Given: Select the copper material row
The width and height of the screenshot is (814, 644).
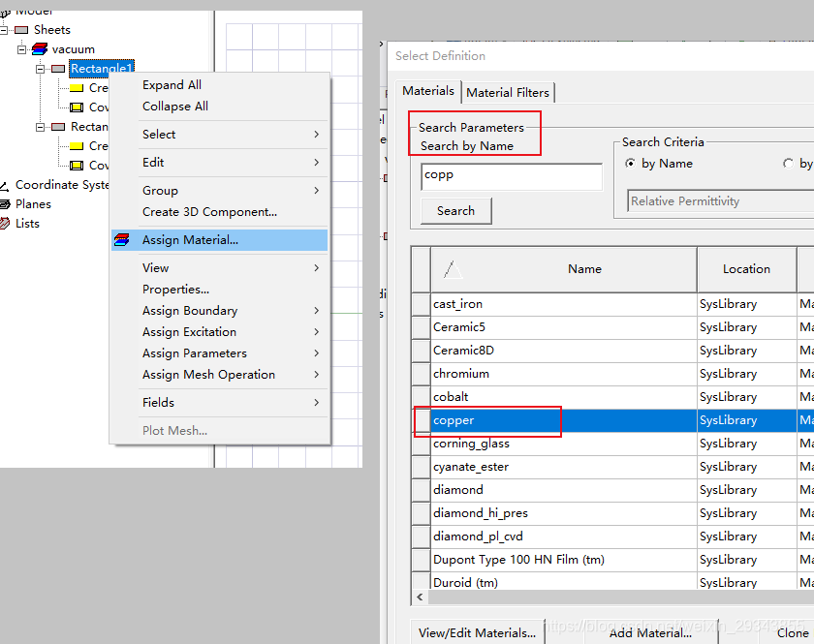Looking at the screenshot, I should [562, 420].
